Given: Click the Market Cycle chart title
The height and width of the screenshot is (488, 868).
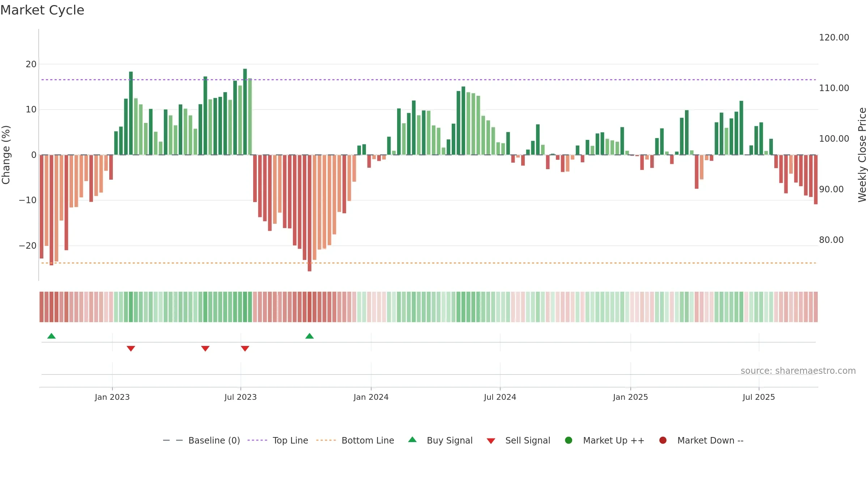Looking at the screenshot, I should 42,10.
